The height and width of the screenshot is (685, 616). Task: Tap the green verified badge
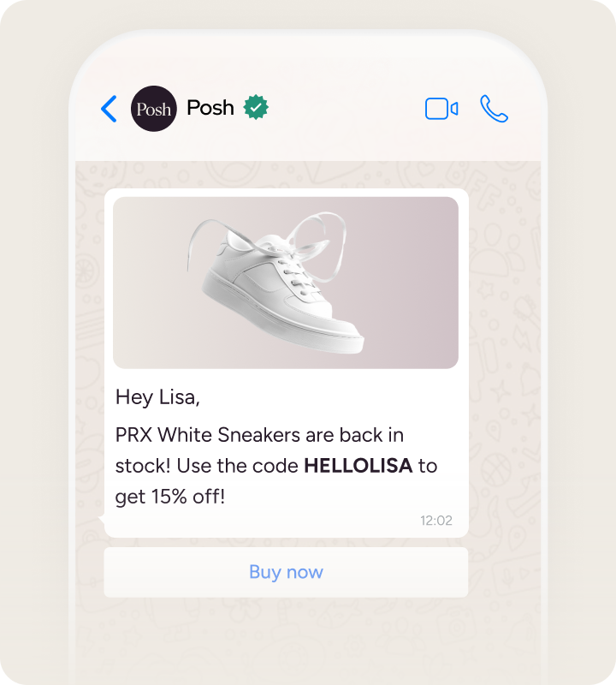256,108
